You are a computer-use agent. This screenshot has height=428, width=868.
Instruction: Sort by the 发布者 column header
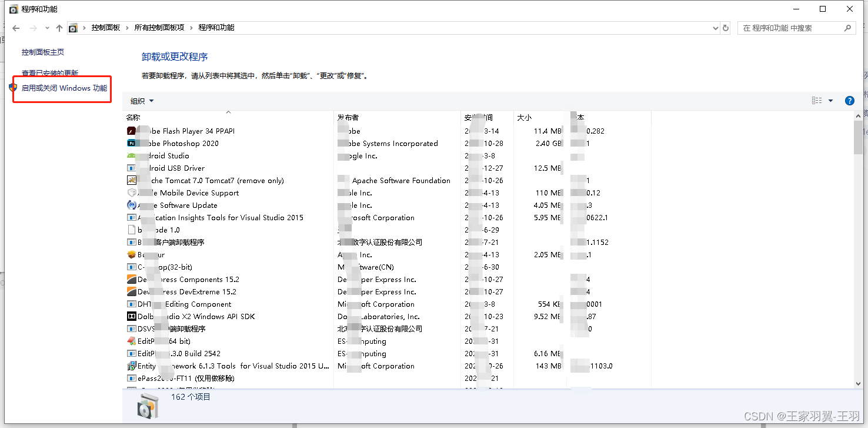pyautogui.click(x=397, y=117)
